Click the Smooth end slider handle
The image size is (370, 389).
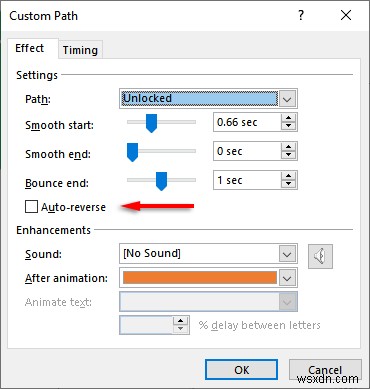(x=132, y=152)
